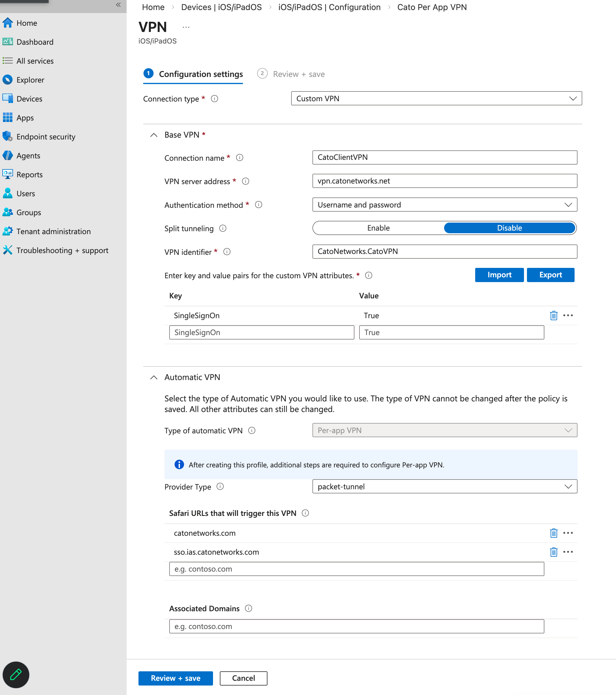Open the Dashboard icon in the sidebar
616x695 pixels.
click(x=7, y=42)
